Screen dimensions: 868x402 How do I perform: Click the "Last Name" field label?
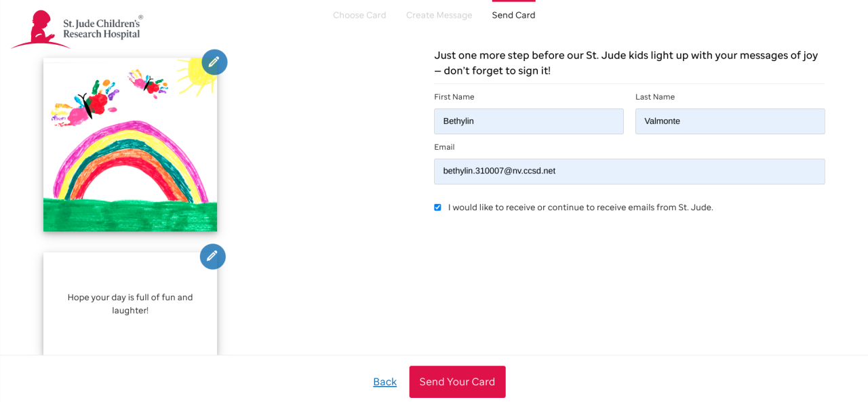(x=654, y=97)
